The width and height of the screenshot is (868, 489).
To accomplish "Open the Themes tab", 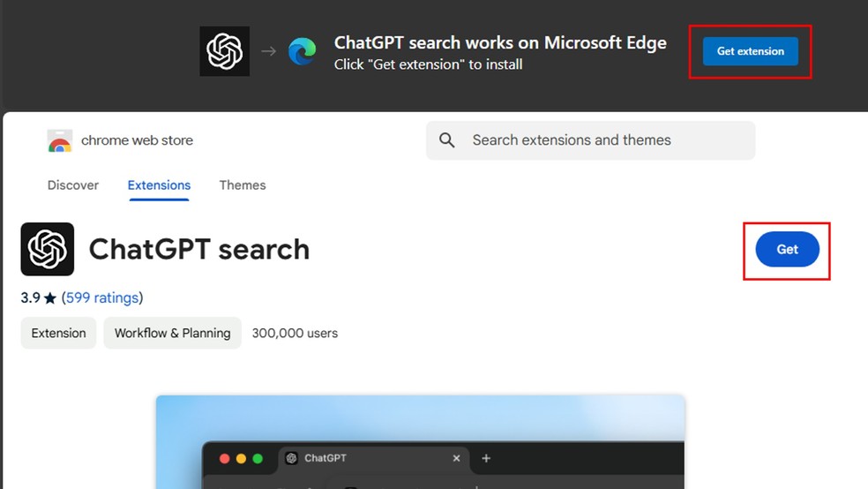I will [x=243, y=185].
